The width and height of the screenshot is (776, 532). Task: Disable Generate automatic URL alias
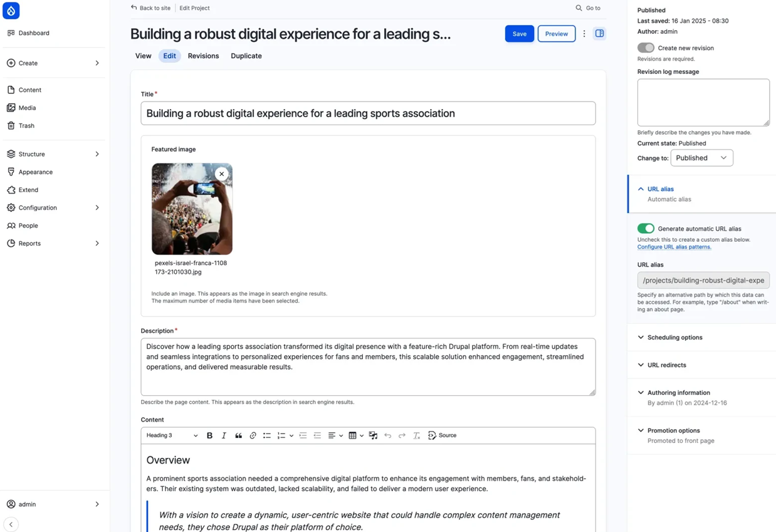pos(646,229)
